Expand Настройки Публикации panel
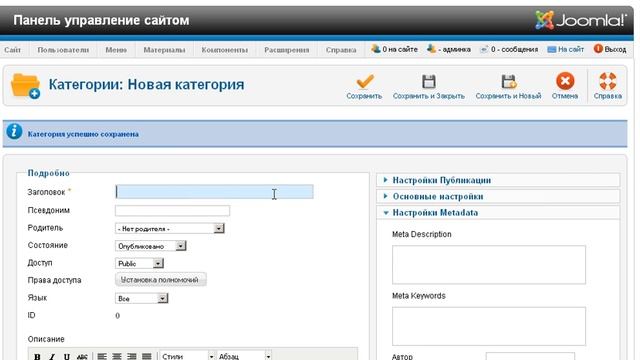This screenshot has width=640, height=360. [498, 180]
